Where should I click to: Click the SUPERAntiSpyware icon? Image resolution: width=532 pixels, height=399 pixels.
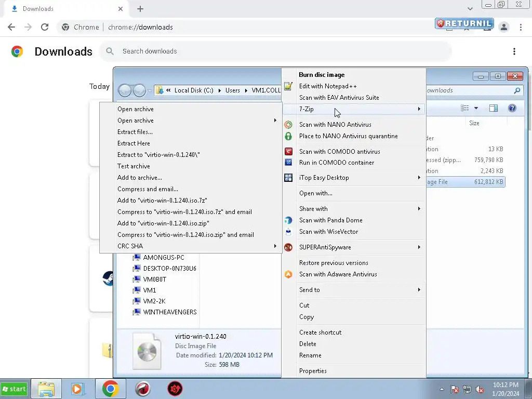pos(288,247)
